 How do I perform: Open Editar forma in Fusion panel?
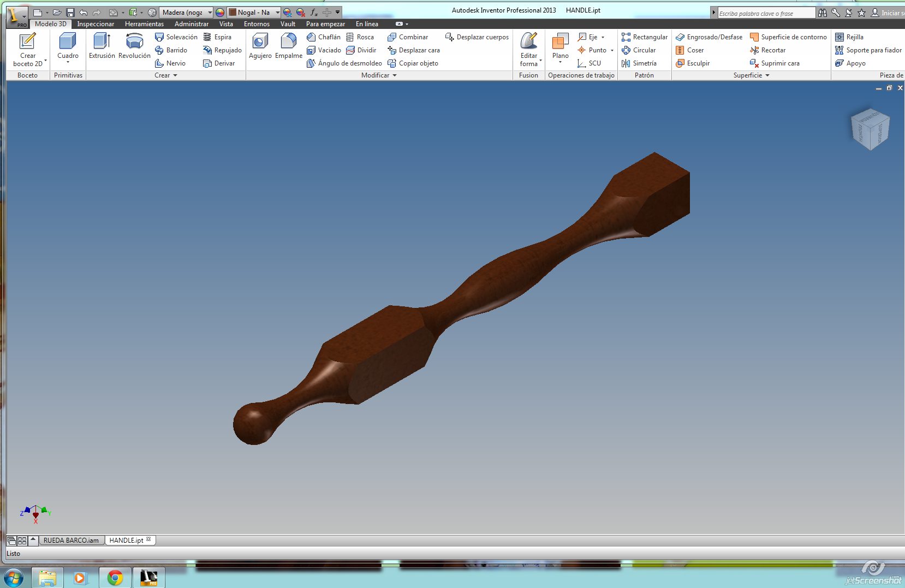click(529, 49)
